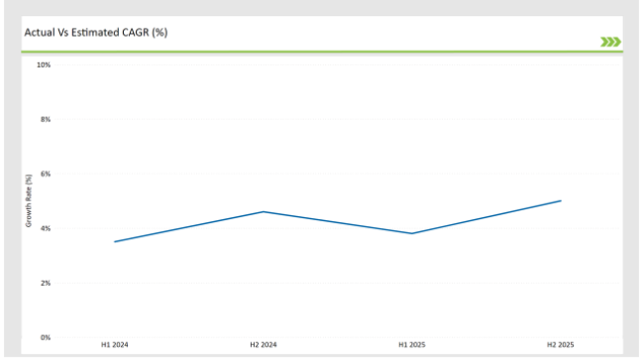Click the chart title Actual Vs Estimated CAGR
The height and width of the screenshot is (362, 644).
(x=96, y=33)
